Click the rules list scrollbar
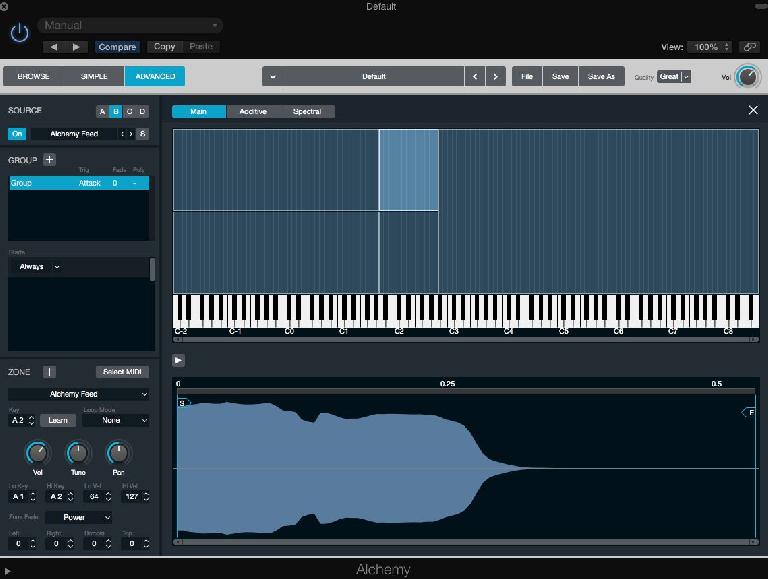This screenshot has width=768, height=579. [x=152, y=270]
